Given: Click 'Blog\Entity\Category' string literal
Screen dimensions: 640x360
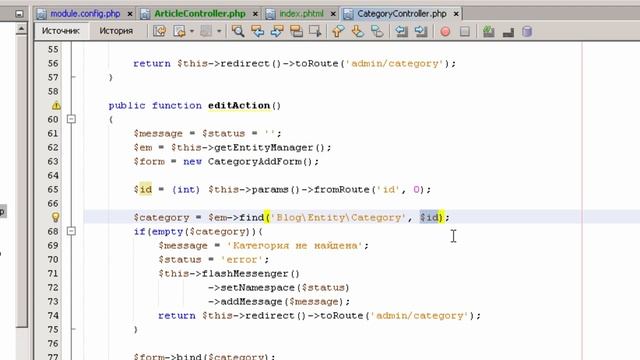Looking at the screenshot, I should (339, 218).
